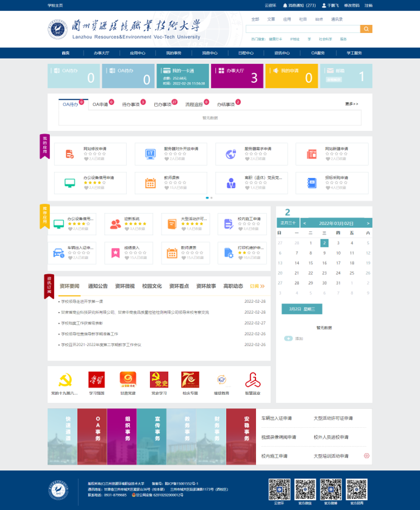Viewport: 420px width, 510px height.
Task: Switch to the 已办事项 tab
Action: [x=163, y=105]
